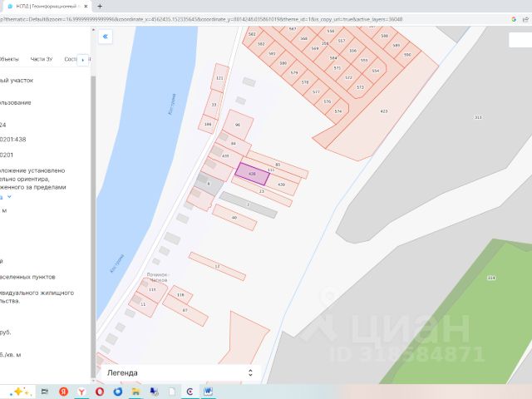Collapse the side panel with double-chevron button
This screenshot has height=399, width=532.
[106, 37]
